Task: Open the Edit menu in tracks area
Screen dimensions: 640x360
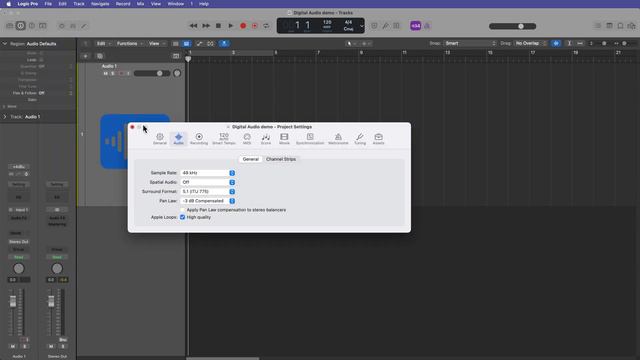Action: tap(104, 43)
